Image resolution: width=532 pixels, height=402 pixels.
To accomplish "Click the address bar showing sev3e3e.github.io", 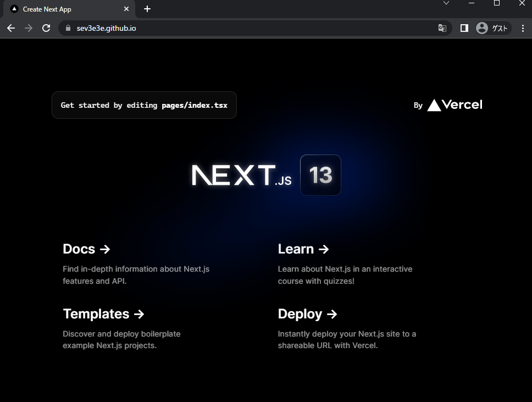I will coord(254,28).
